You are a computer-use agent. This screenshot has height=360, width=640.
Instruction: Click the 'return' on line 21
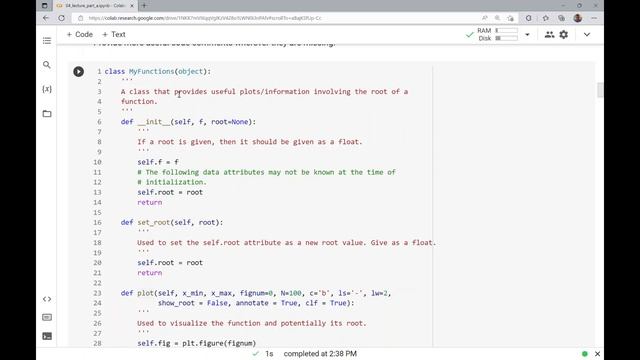[149, 273]
